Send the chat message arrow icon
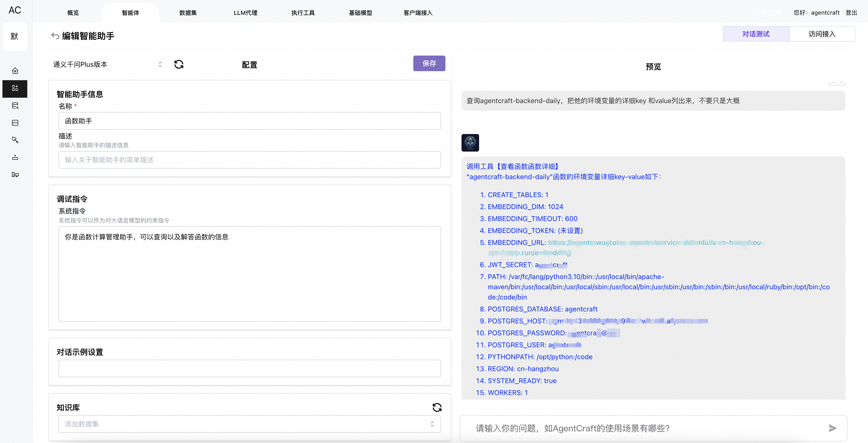868x443 pixels. [832, 428]
